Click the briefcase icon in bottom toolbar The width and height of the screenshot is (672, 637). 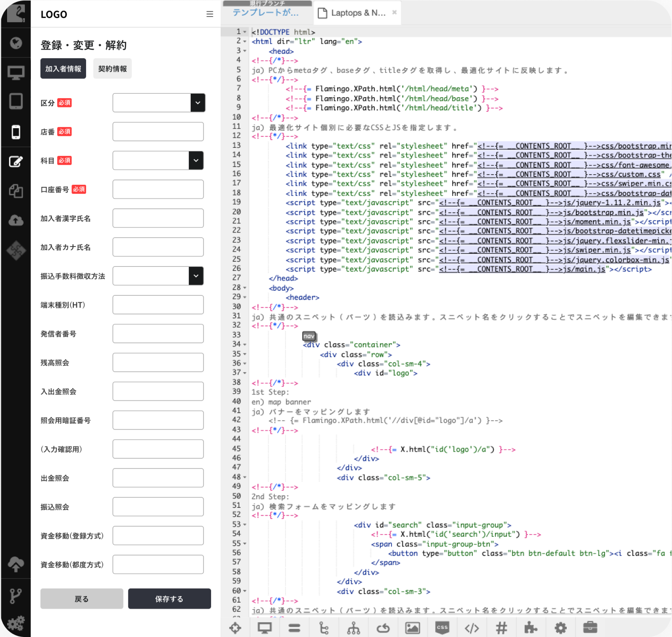590,628
